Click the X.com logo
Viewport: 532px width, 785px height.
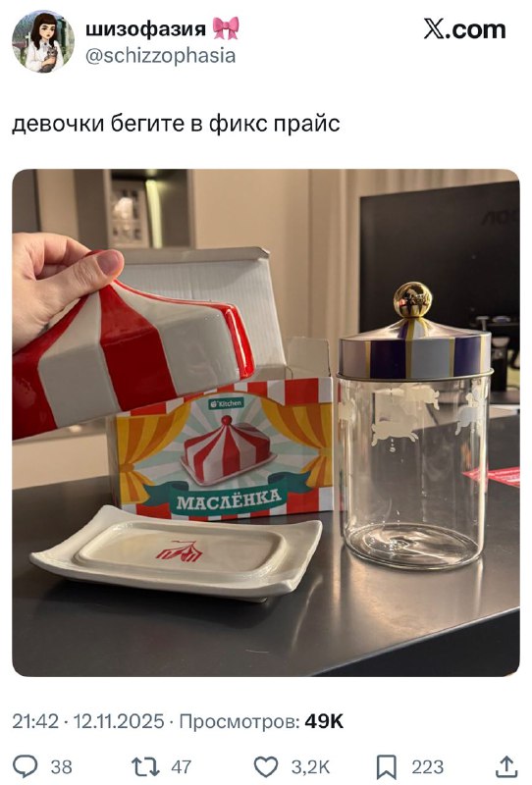[464, 29]
